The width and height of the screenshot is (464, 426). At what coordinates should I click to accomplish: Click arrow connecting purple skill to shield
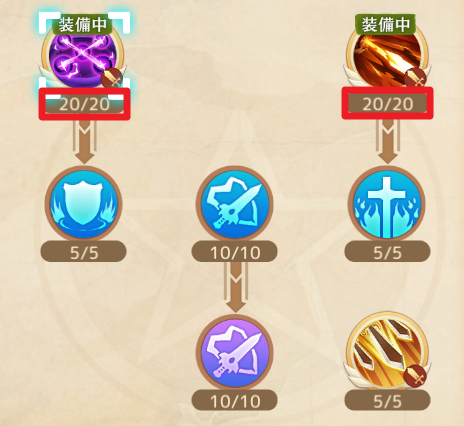[85, 142]
